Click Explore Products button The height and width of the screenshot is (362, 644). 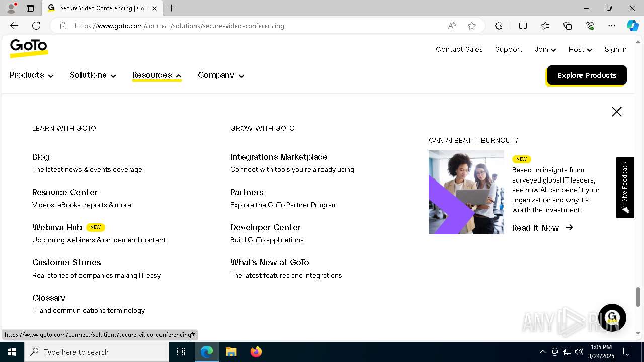[587, 75]
